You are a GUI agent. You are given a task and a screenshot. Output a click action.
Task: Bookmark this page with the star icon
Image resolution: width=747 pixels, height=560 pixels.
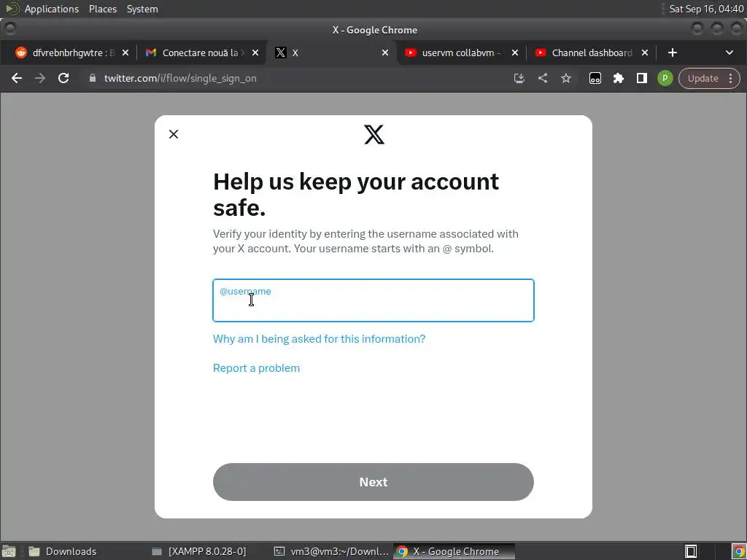pyautogui.click(x=566, y=78)
